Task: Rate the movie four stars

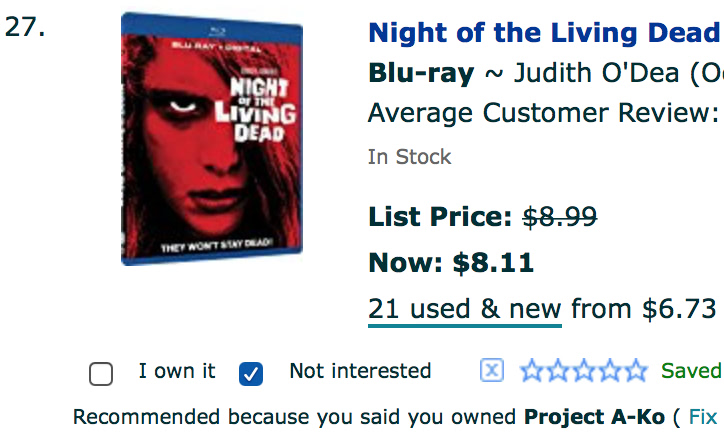Action: pyautogui.click(x=610, y=370)
